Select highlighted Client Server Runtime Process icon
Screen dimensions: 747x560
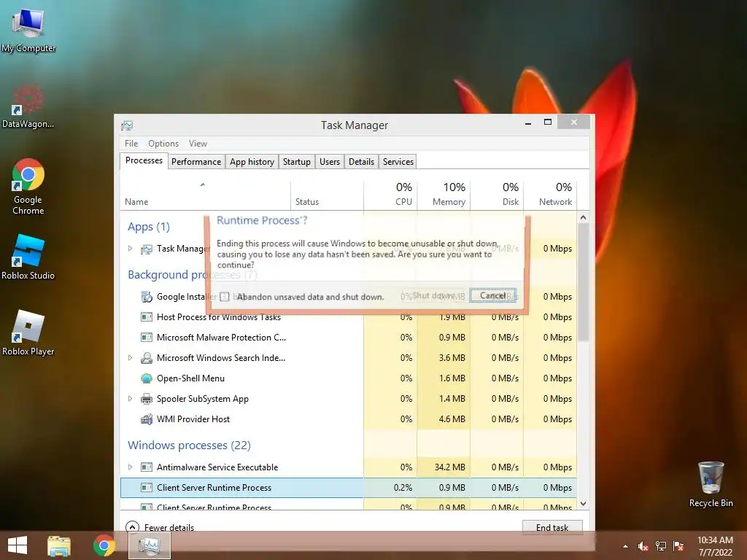(x=146, y=488)
